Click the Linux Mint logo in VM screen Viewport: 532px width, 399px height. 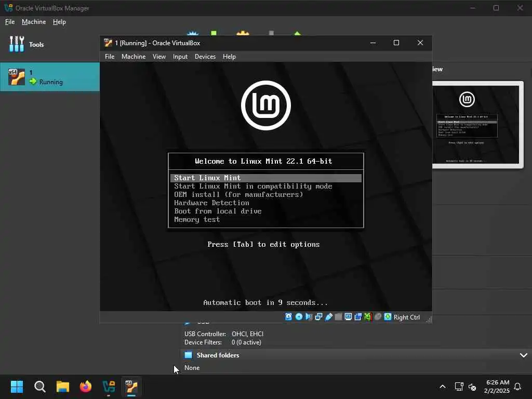[266, 105]
